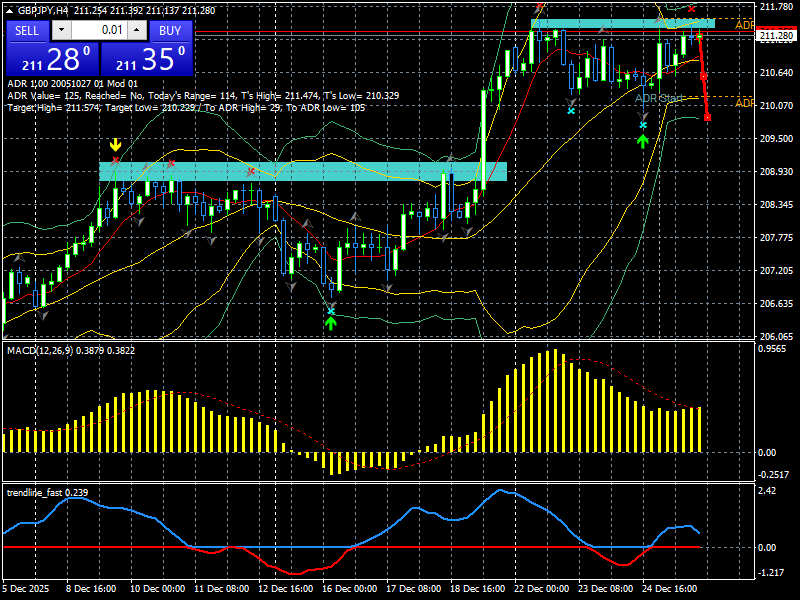Click the '8 Dec 16:00' time label

pos(91,588)
